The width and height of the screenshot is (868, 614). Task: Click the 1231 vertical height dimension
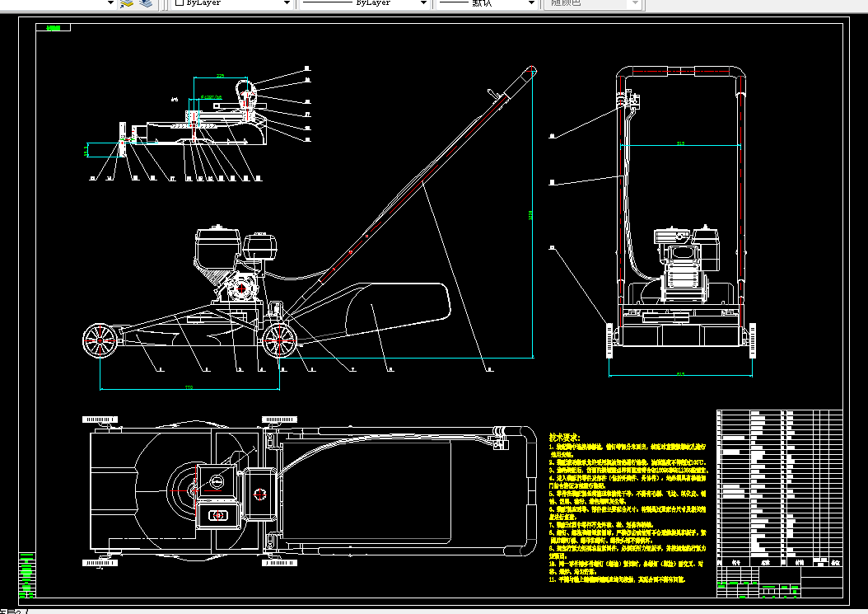click(x=530, y=215)
